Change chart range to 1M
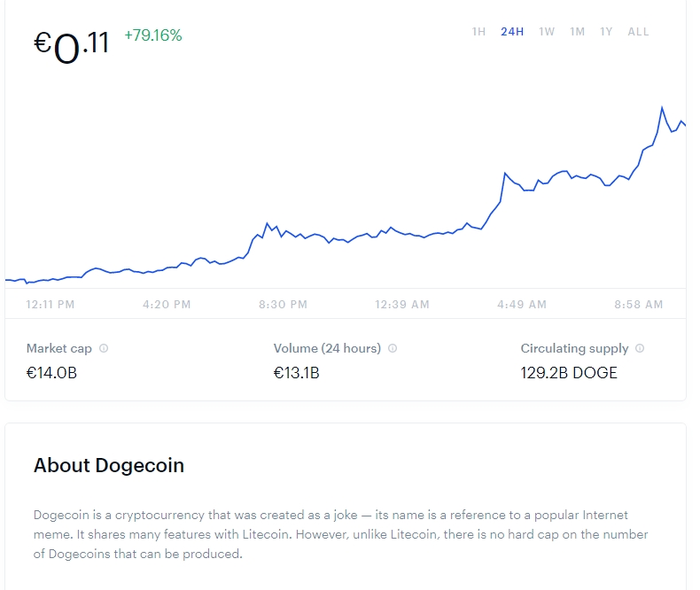The width and height of the screenshot is (700, 590). click(577, 32)
